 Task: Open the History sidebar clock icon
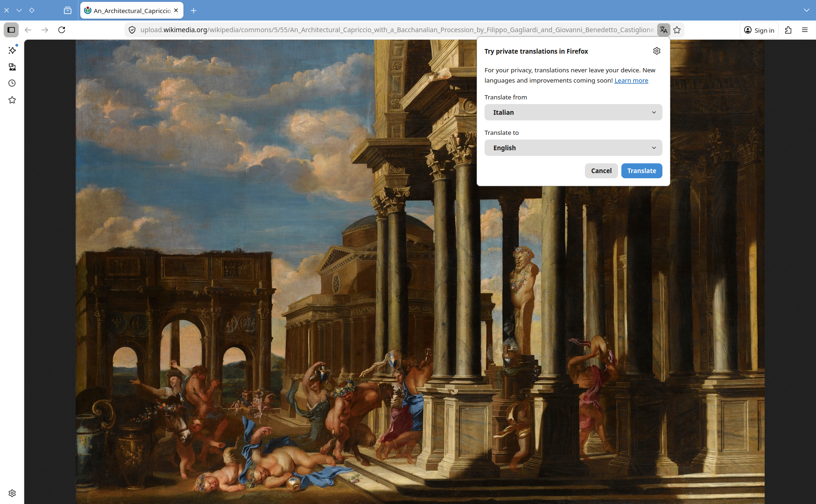(x=12, y=83)
